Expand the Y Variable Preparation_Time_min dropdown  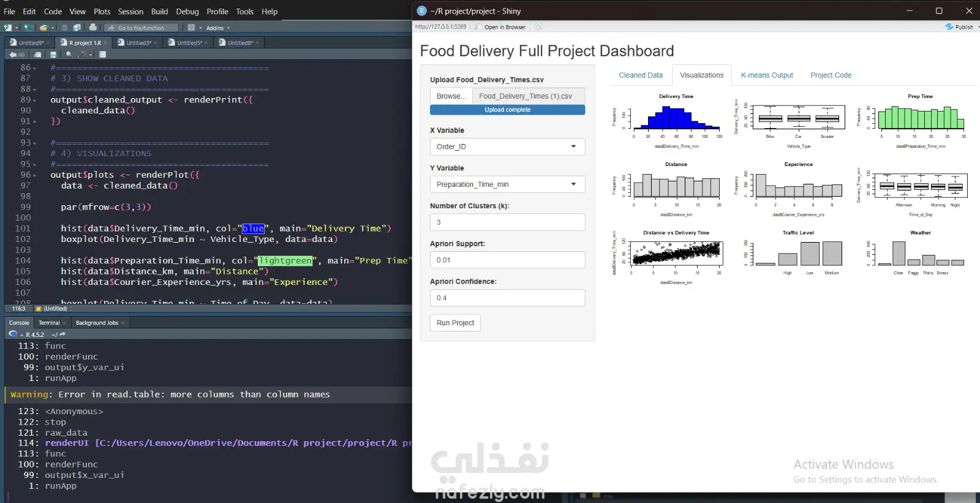tap(507, 184)
